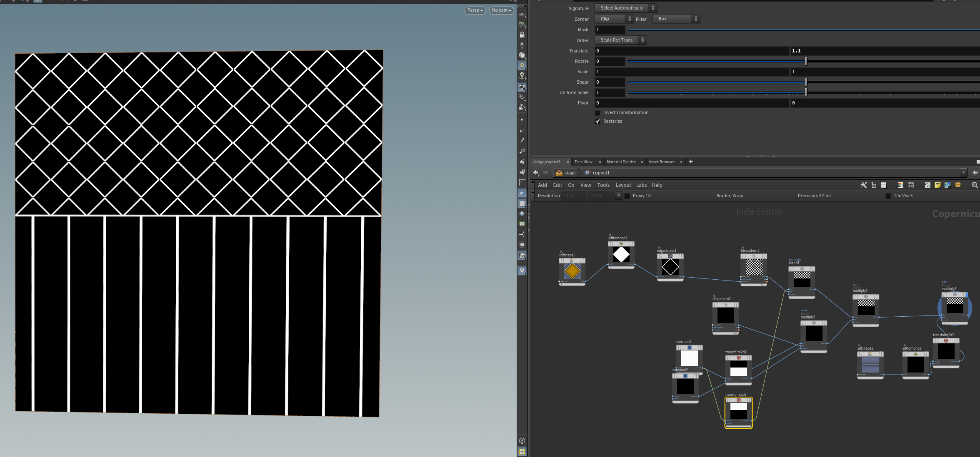Image resolution: width=980 pixels, height=457 pixels.
Task: Toggle the Proxy 1:2 checkbox
Action: coord(627,196)
